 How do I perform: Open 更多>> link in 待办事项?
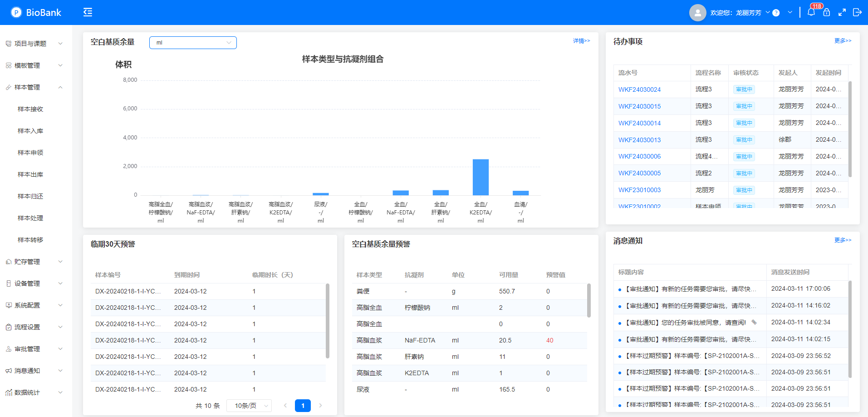[843, 41]
